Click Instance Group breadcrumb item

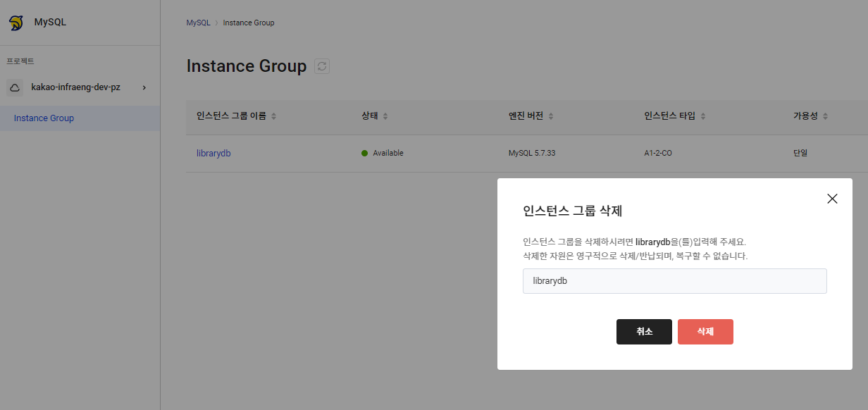tap(249, 23)
